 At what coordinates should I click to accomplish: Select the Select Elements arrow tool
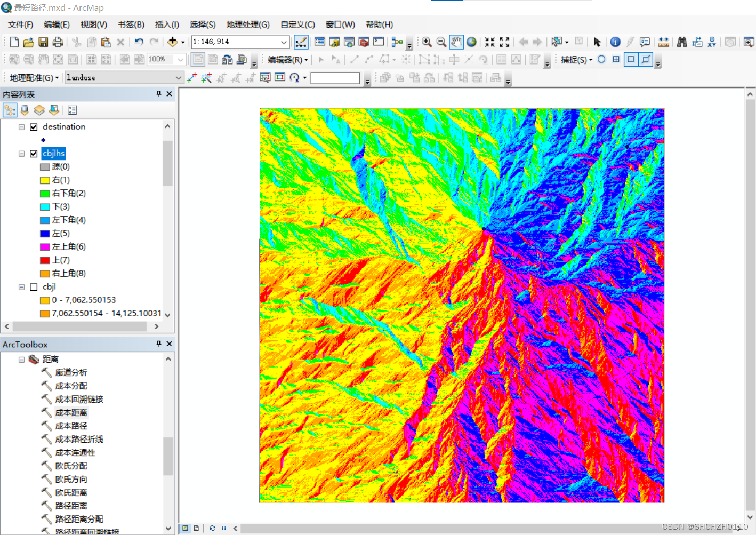point(597,42)
